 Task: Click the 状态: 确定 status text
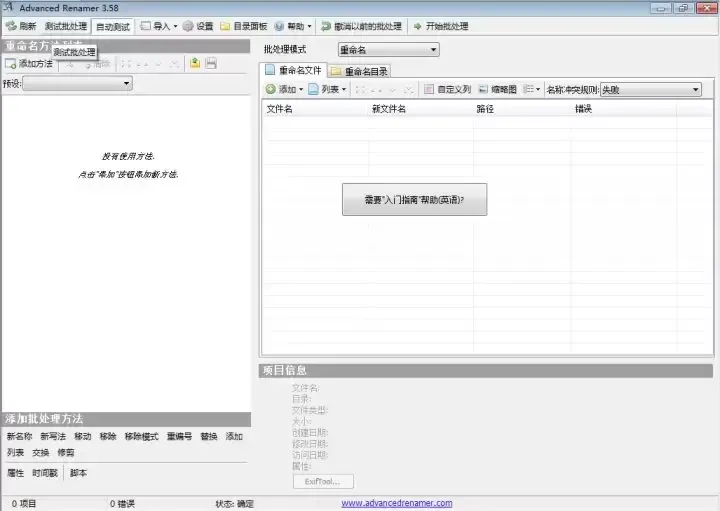(234, 504)
